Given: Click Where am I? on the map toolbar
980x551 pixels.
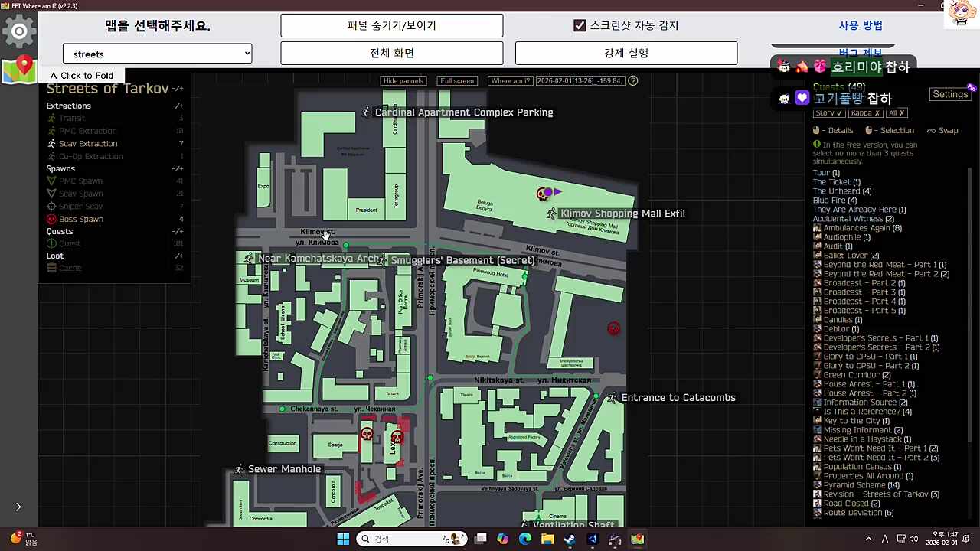Looking at the screenshot, I should [x=511, y=81].
